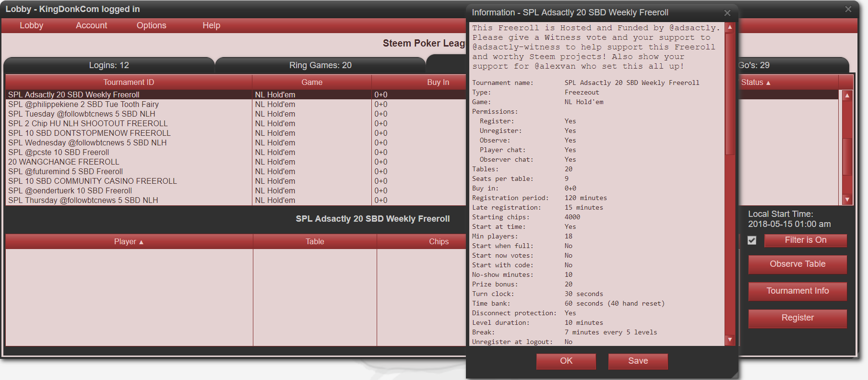This screenshot has height=380, width=868.
Task: Click the Observe Table button
Action: point(797,264)
